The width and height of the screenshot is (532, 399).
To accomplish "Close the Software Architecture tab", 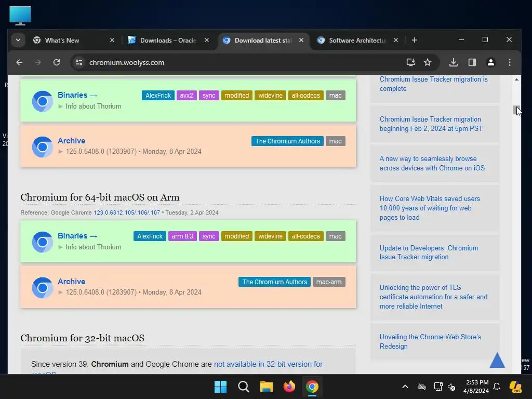I will (x=395, y=41).
